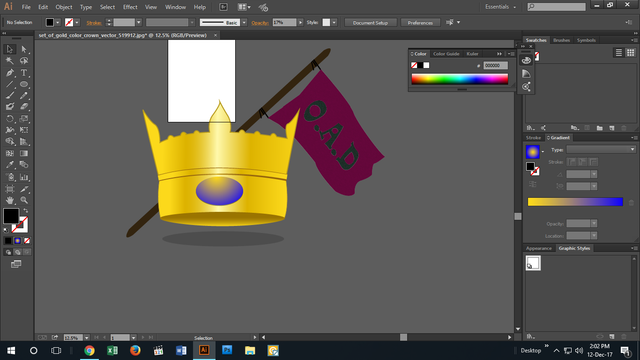Open the Window menu

(176, 7)
